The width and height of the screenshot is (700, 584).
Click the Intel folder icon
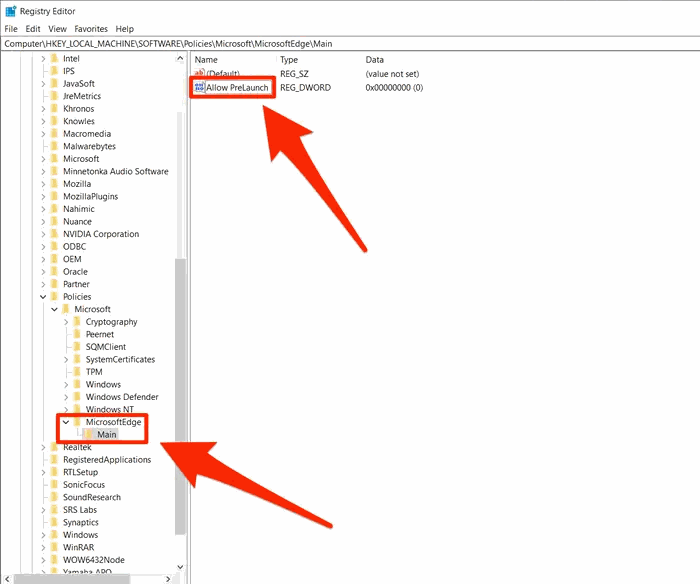[55, 58]
